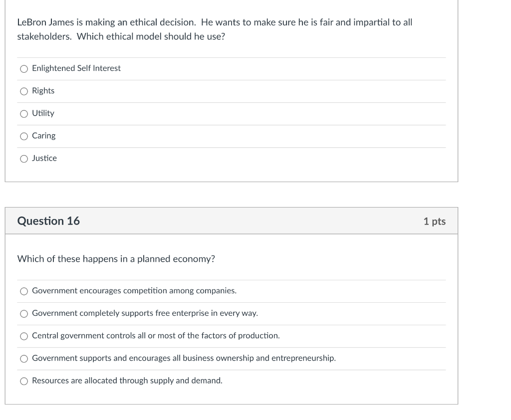Click the 'Rights' answer label text

pos(43,91)
